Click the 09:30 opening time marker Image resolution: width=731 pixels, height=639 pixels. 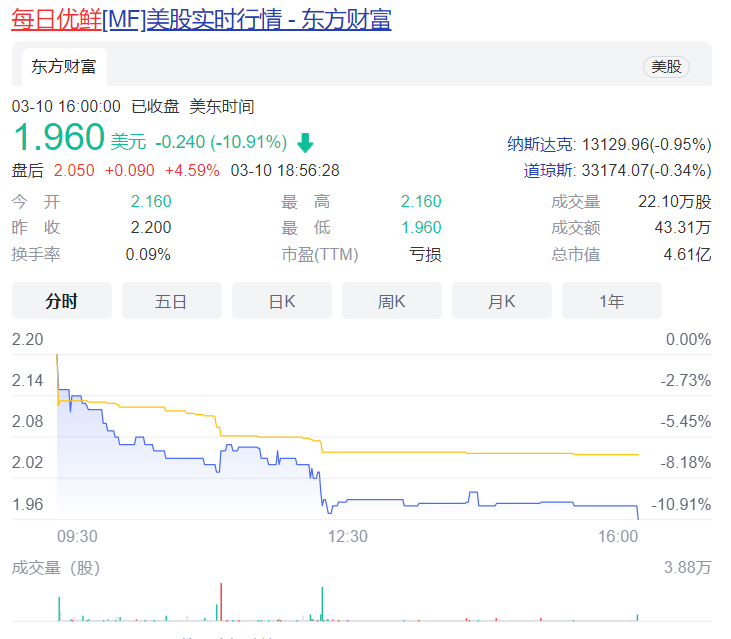77,537
